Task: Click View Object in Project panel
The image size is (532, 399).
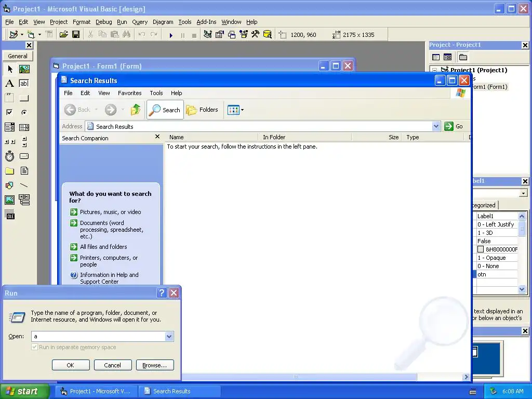Action: pos(447,57)
